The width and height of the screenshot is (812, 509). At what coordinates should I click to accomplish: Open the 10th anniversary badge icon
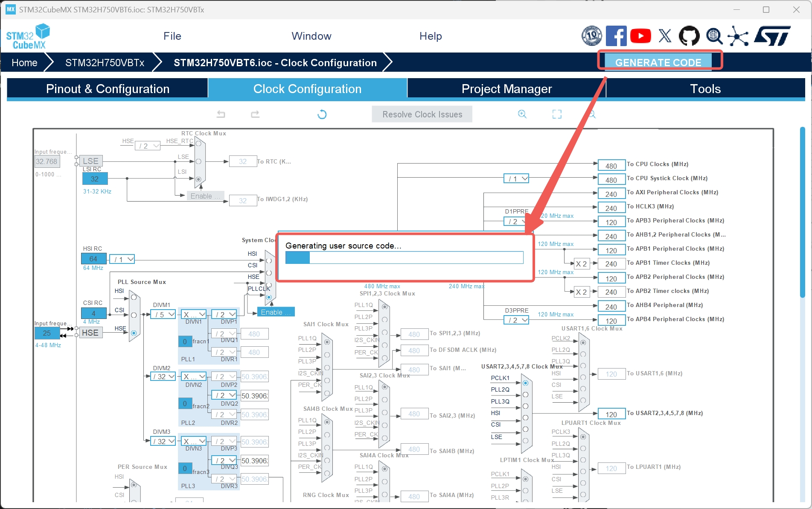click(592, 36)
